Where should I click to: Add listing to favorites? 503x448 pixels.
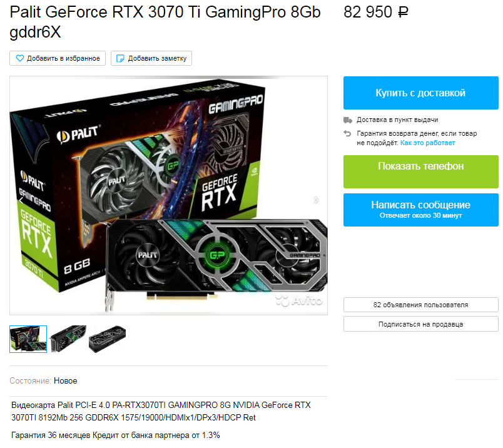coord(58,58)
